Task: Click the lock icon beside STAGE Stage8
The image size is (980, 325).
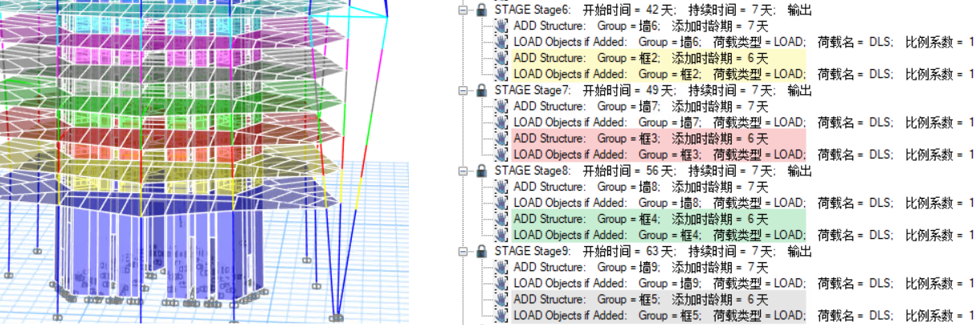Action: click(x=481, y=171)
